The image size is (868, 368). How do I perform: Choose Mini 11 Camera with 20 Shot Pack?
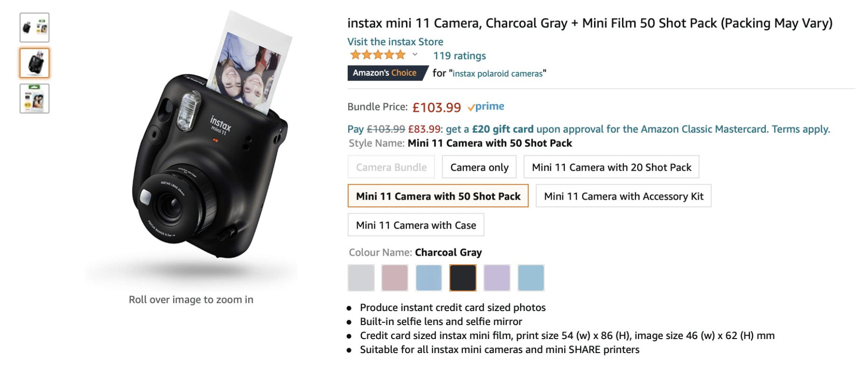611,167
